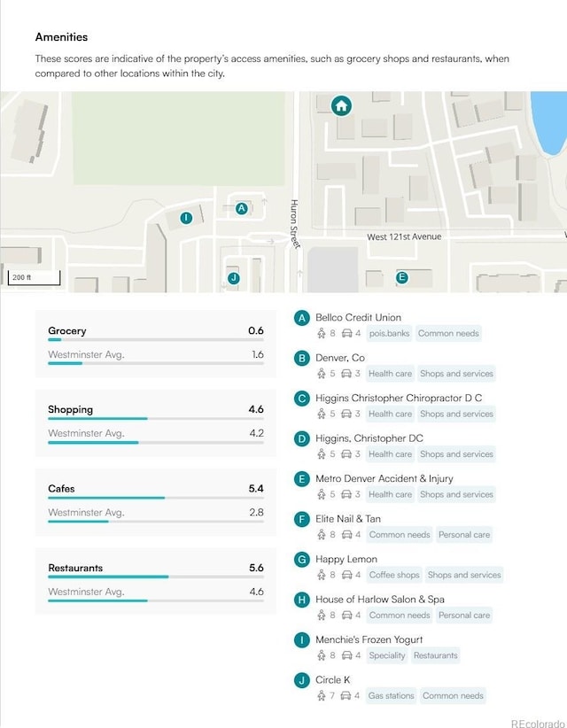Click list badge E for Metro Denver Accident
The height and width of the screenshot is (728, 567).
click(x=302, y=479)
